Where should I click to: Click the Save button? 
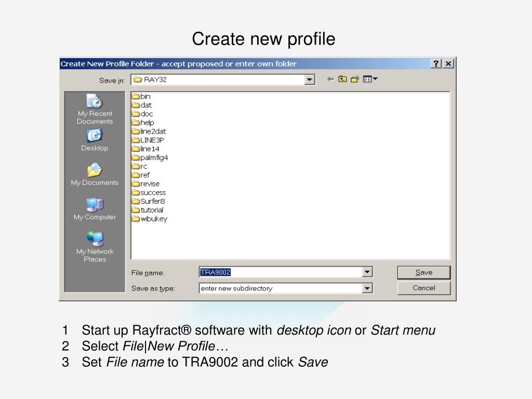424,272
